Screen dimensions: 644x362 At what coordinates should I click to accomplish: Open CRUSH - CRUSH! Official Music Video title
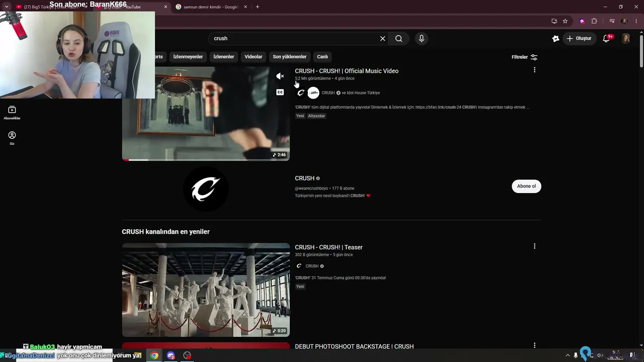pyautogui.click(x=347, y=71)
